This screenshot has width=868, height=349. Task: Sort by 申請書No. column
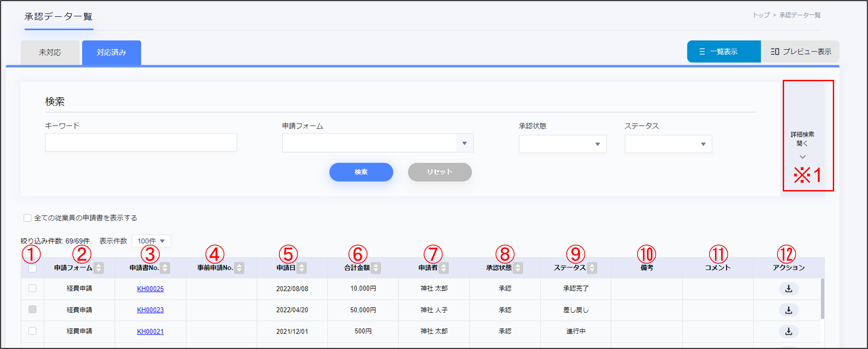[165, 268]
